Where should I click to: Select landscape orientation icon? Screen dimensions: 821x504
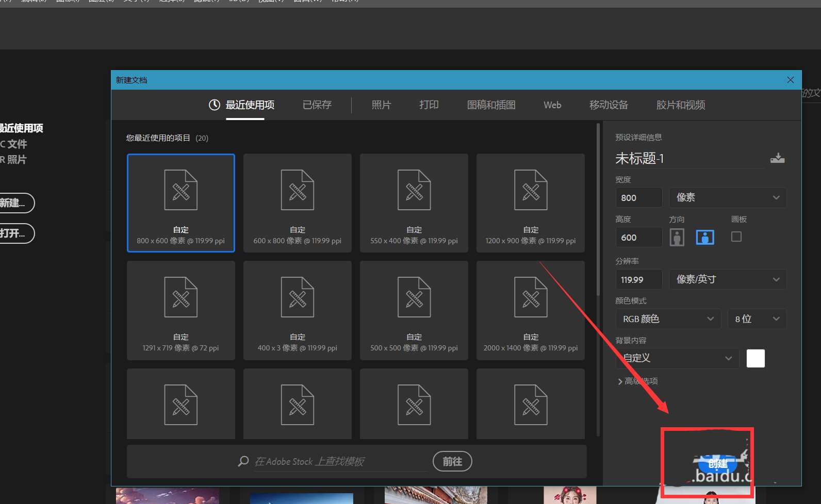tap(705, 237)
